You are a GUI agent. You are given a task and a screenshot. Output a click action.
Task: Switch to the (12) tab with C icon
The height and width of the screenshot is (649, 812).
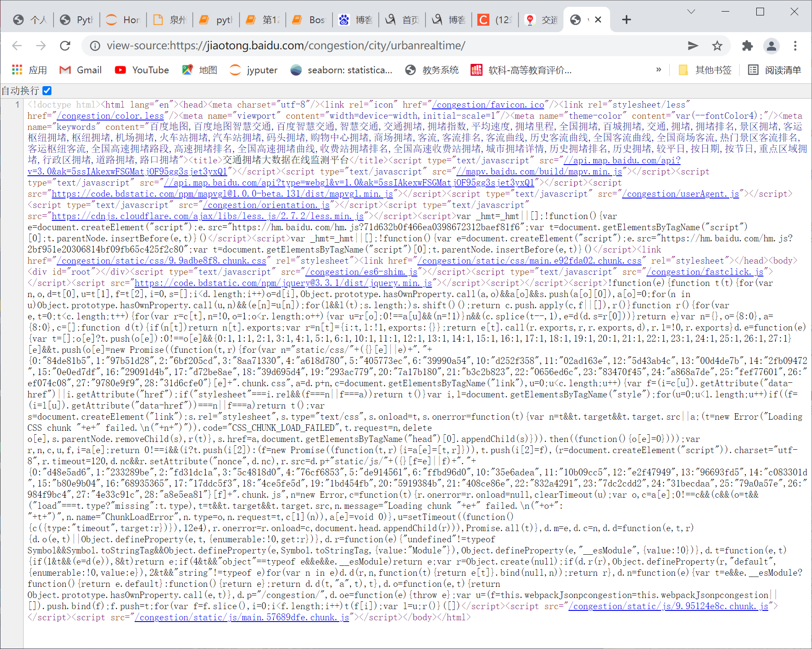[495, 20]
